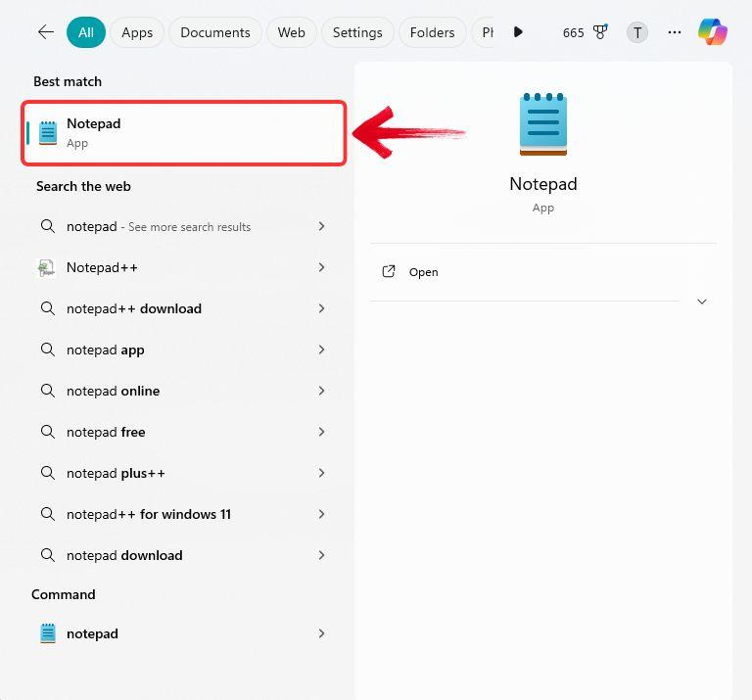Click the Notepad++ app icon

coord(47,267)
